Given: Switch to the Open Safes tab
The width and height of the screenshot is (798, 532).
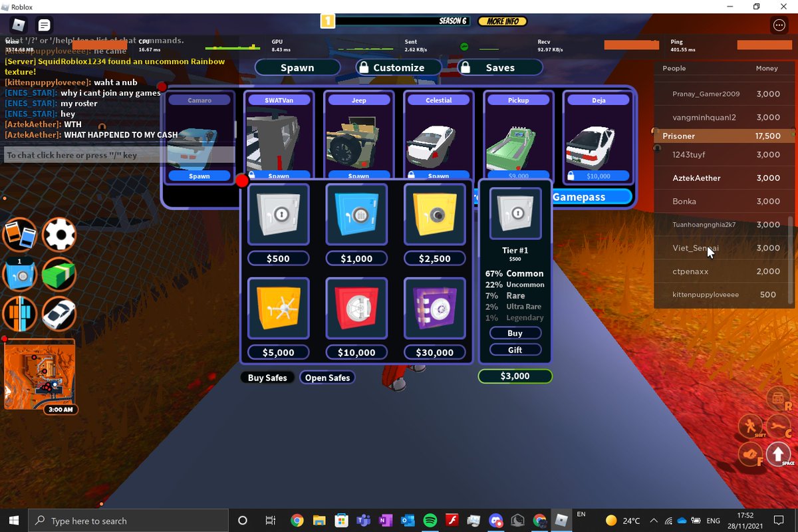Looking at the screenshot, I should pos(327,378).
